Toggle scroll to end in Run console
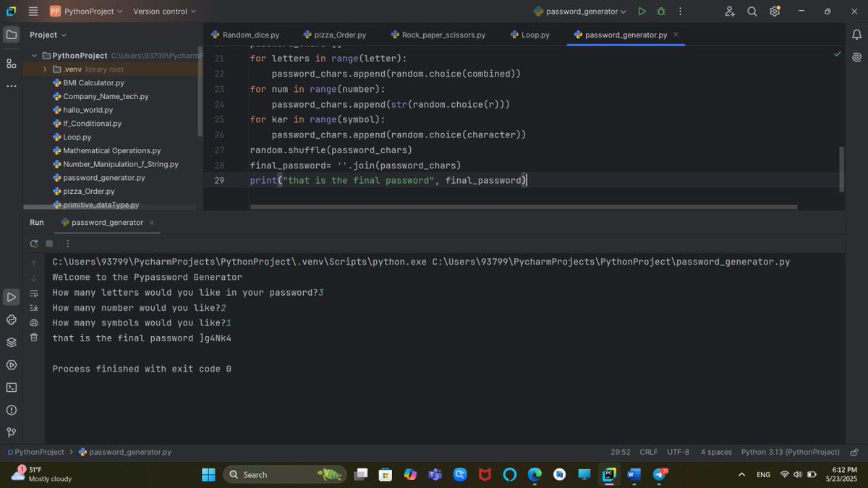The image size is (868, 488). coord(34,308)
